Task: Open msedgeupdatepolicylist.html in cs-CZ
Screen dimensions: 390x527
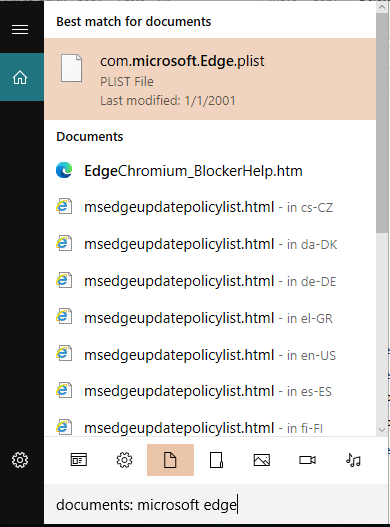Action: coord(210,207)
